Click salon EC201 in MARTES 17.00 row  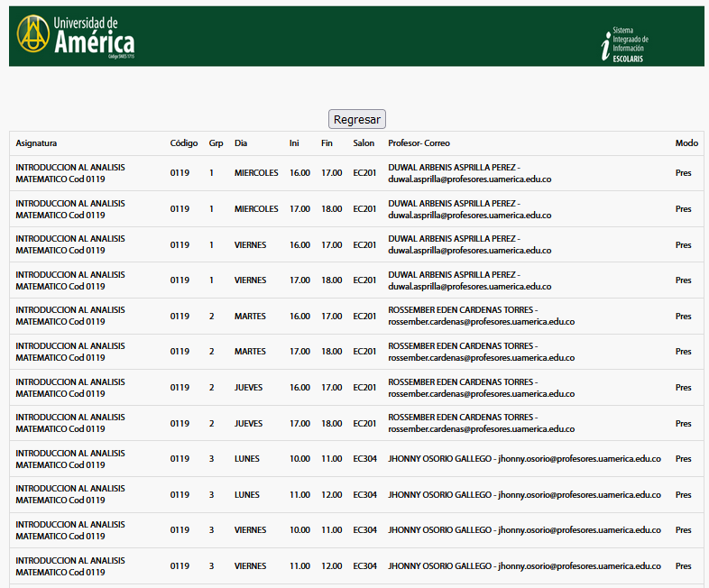point(364,352)
